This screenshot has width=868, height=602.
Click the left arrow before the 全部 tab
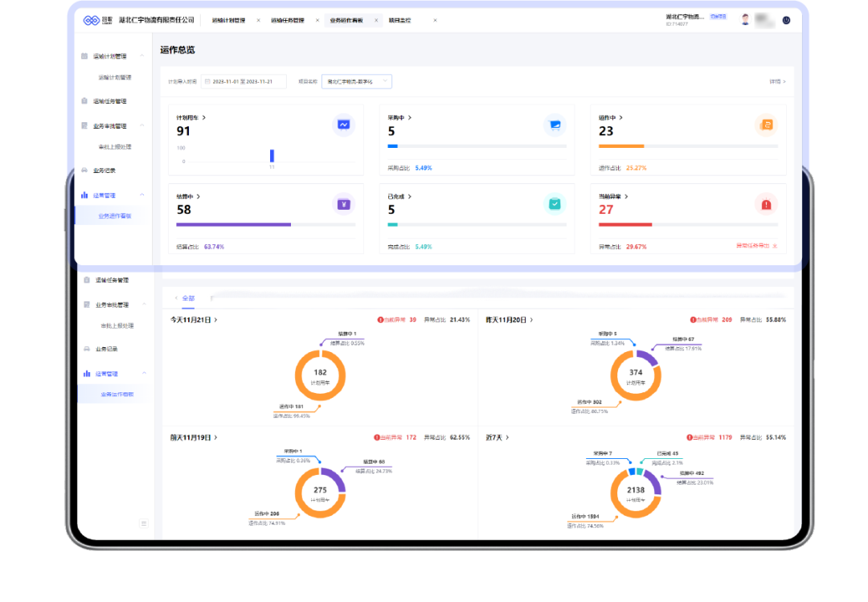(x=176, y=298)
